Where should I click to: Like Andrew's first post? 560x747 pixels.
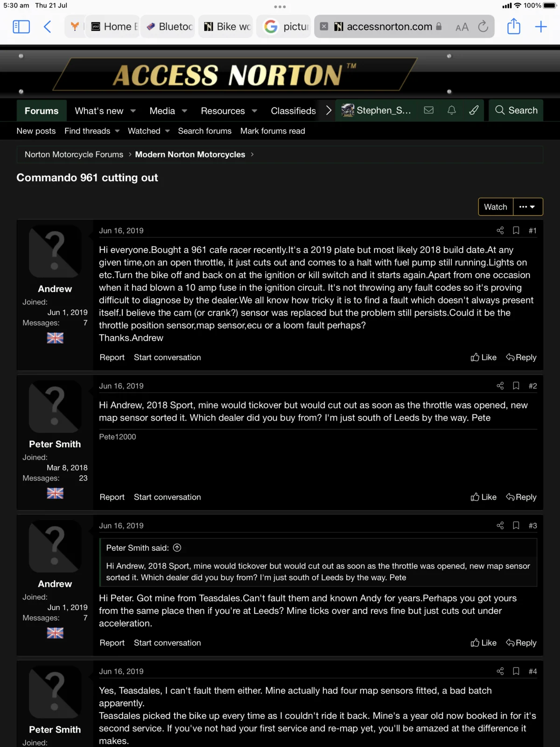tap(483, 357)
